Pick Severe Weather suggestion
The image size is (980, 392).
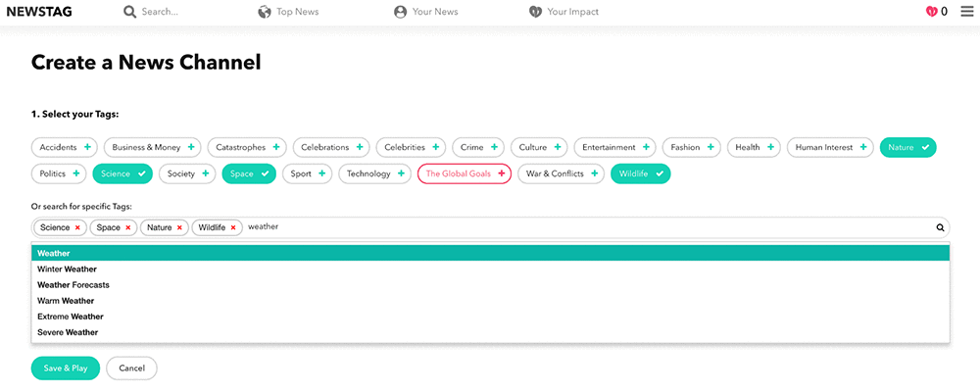[491, 332]
